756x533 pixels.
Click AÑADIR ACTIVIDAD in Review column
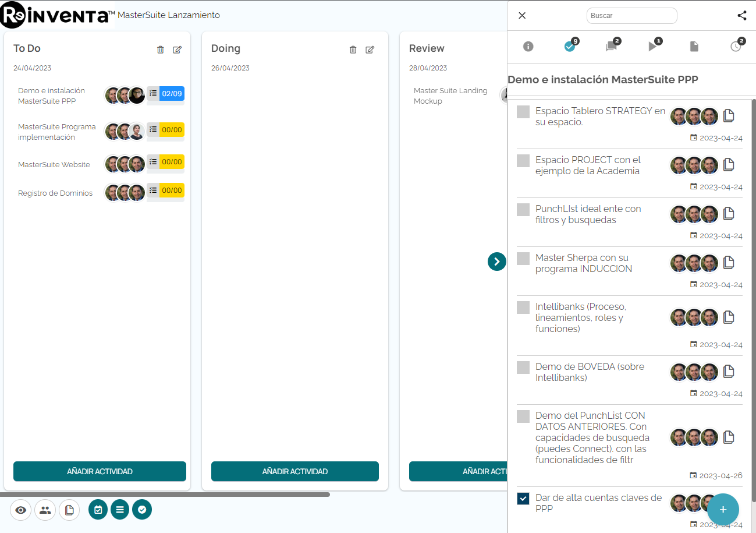(458, 471)
